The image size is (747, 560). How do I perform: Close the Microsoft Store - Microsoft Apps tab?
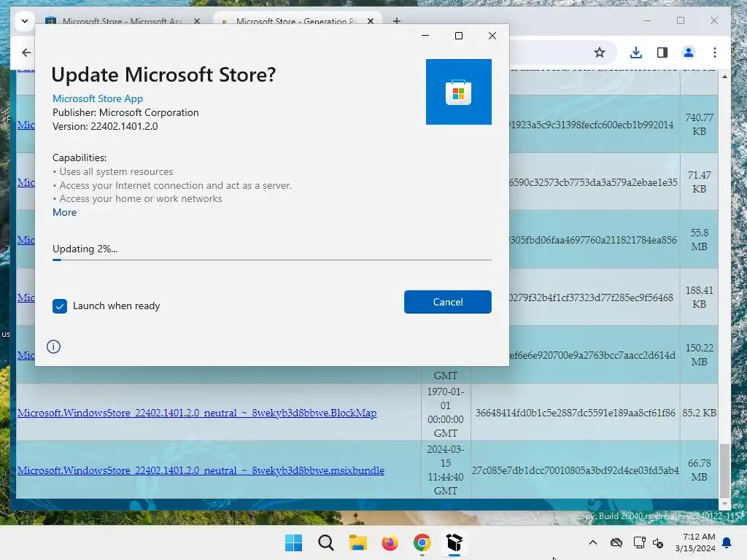[197, 21]
